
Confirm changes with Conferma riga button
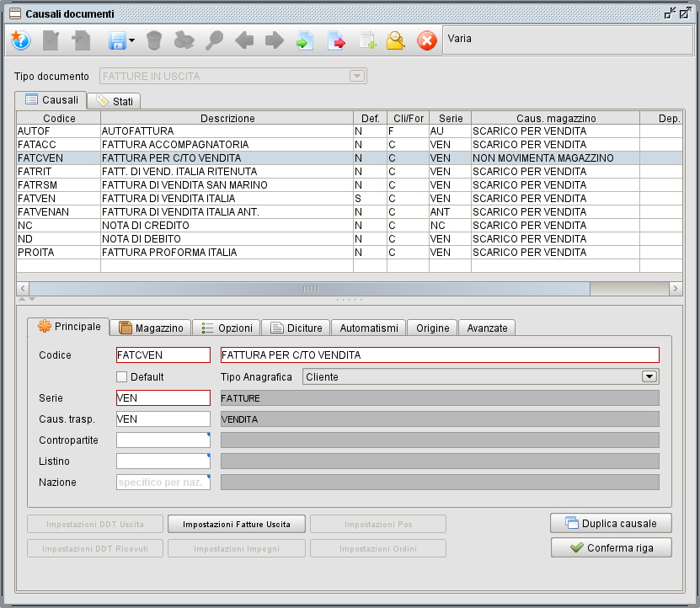[x=611, y=547]
